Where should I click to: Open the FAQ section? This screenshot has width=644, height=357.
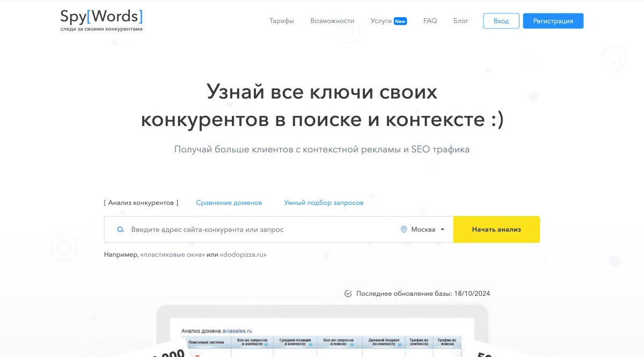coord(430,21)
